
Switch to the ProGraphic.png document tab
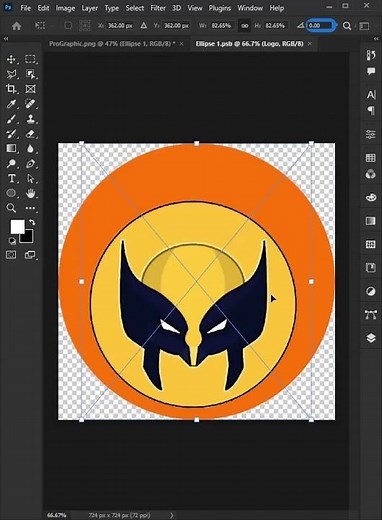[112, 44]
